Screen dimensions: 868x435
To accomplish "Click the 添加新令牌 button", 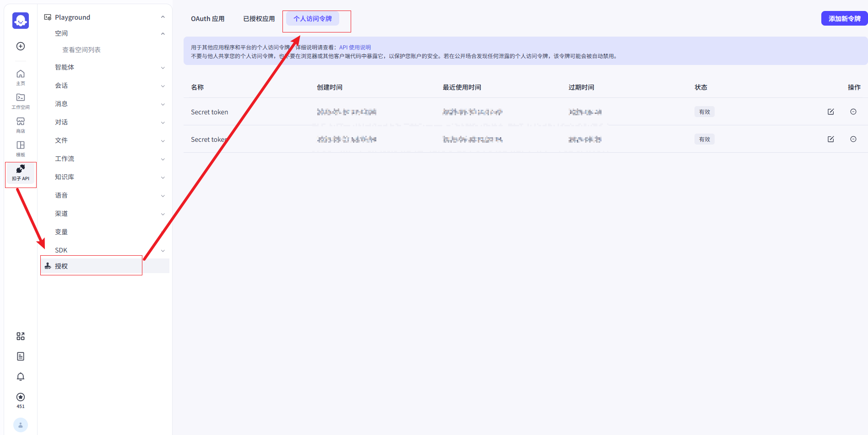I will pyautogui.click(x=844, y=19).
